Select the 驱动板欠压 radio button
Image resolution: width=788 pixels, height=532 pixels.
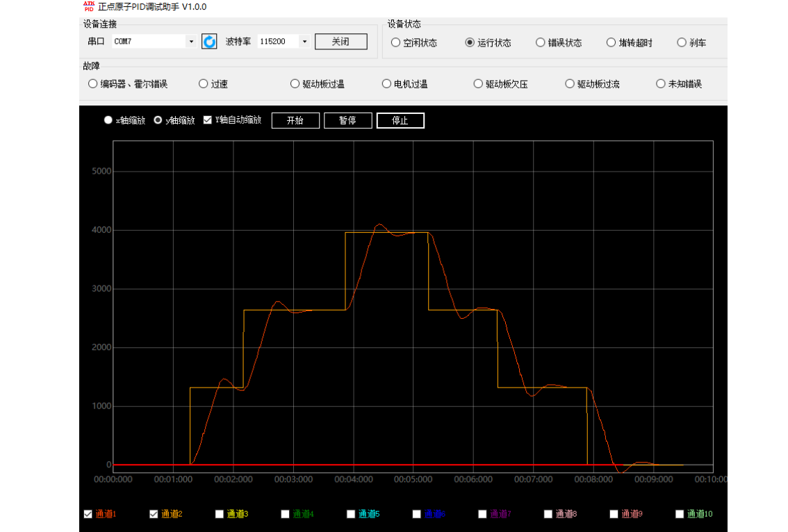pos(478,84)
